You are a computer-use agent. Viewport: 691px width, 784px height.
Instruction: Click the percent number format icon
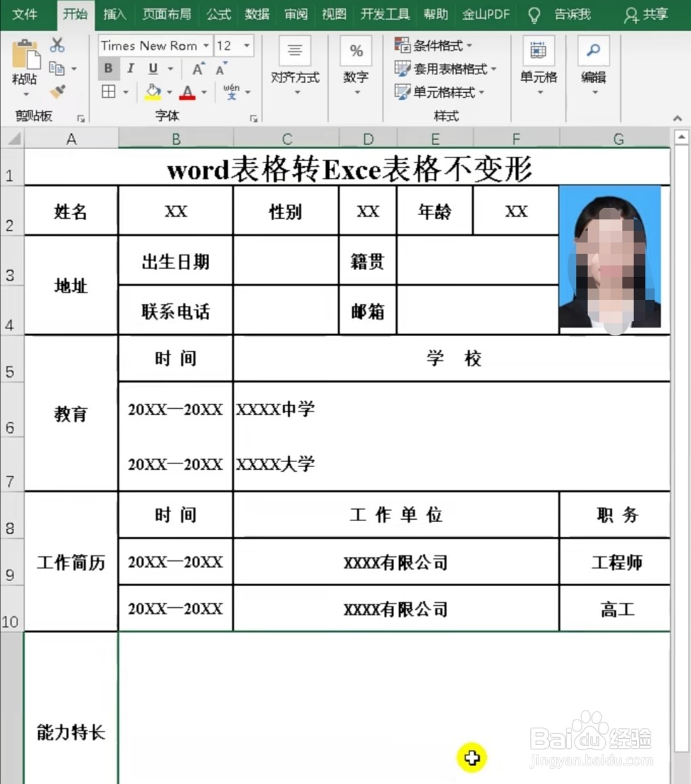click(356, 49)
